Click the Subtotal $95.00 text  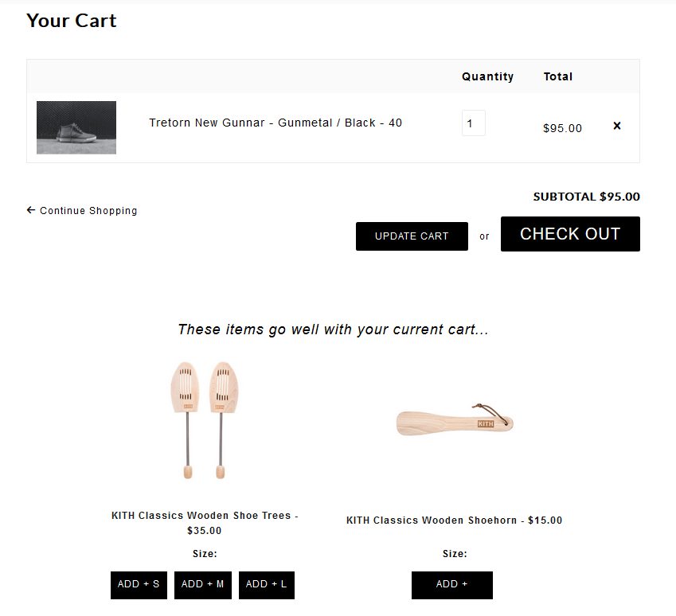(x=586, y=197)
